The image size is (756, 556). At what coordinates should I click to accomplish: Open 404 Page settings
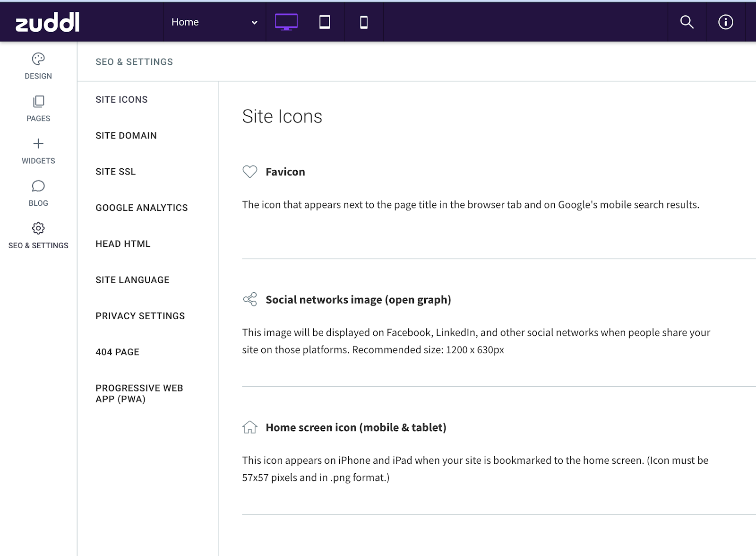click(x=118, y=352)
